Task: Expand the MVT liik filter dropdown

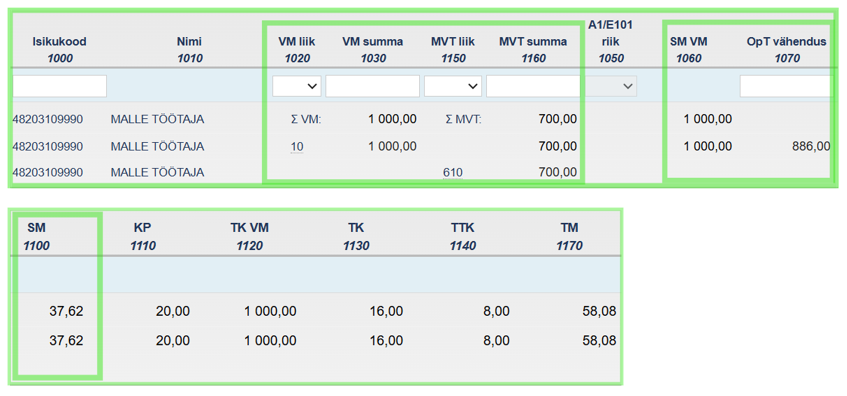Action: [x=453, y=86]
